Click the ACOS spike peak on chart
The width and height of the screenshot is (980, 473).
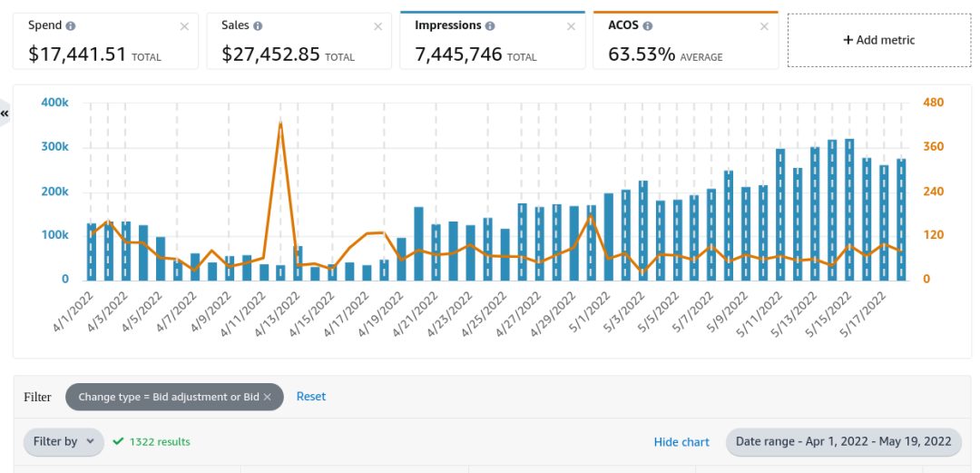pyautogui.click(x=280, y=123)
